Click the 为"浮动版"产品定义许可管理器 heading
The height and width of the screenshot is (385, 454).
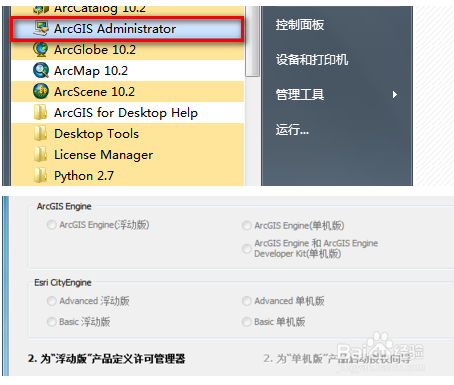[x=107, y=359]
